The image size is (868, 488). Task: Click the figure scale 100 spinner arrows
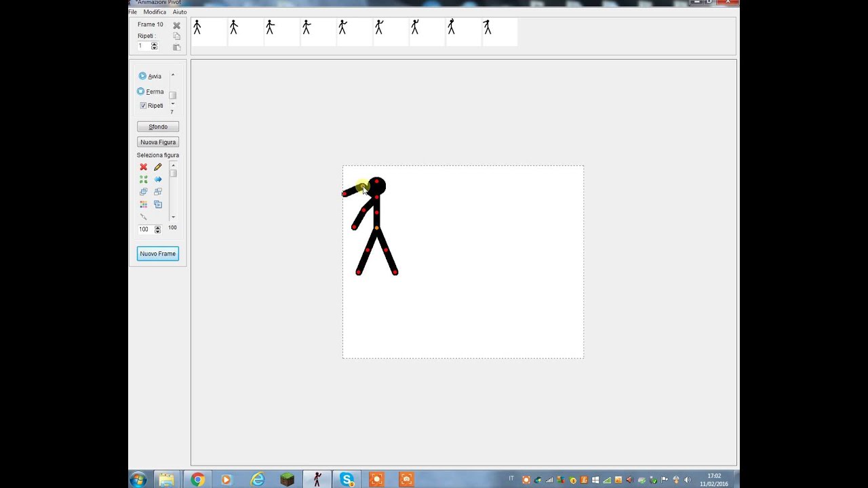[157, 230]
